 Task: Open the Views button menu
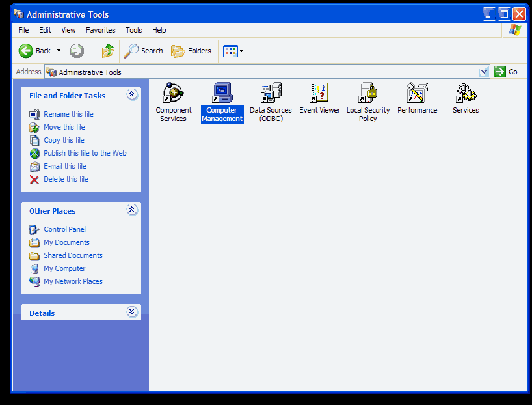coord(233,51)
